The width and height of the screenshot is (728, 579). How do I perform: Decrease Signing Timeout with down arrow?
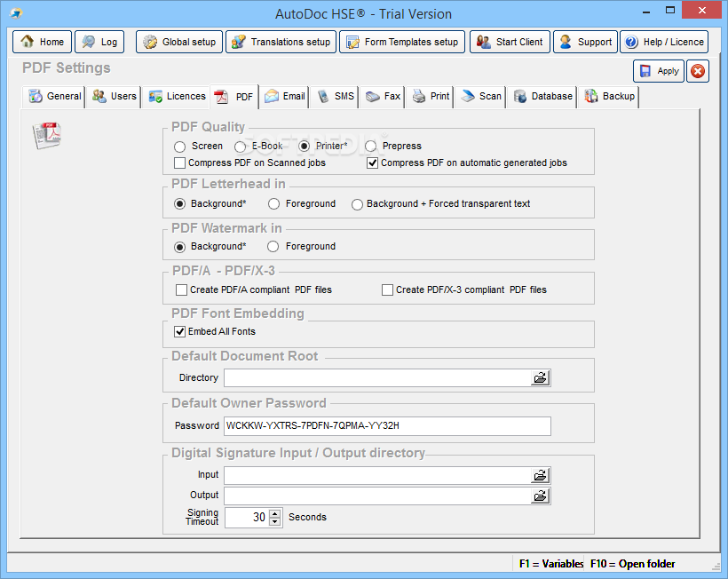click(x=275, y=521)
